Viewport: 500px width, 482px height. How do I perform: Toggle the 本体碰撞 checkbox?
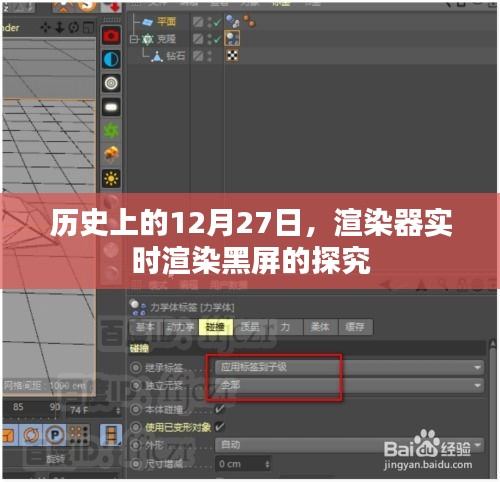pyautogui.click(x=220, y=408)
